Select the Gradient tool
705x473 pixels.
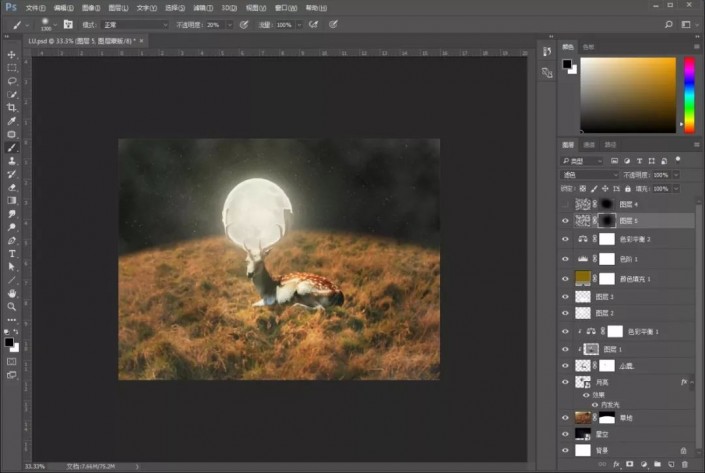12,201
